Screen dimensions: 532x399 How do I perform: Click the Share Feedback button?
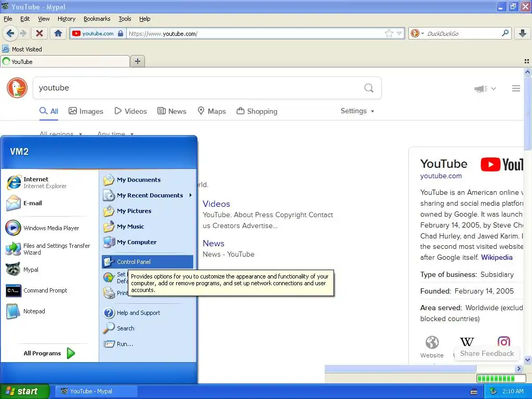(x=487, y=353)
